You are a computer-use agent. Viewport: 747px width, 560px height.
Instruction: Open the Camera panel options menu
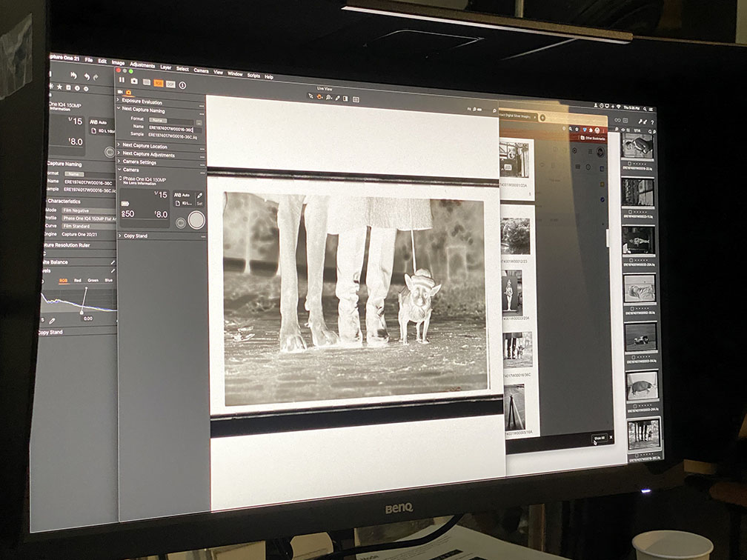point(202,172)
